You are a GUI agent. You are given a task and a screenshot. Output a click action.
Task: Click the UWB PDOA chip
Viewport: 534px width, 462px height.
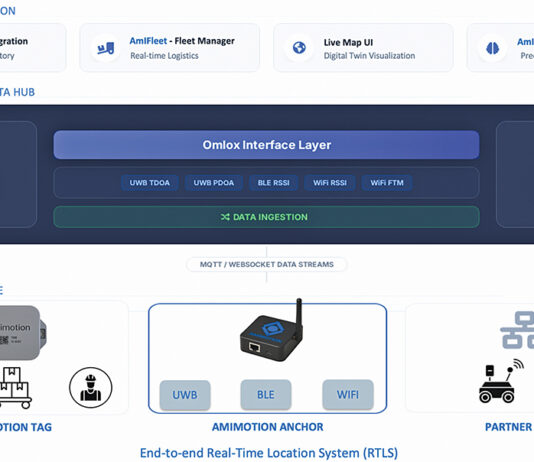coord(214,183)
